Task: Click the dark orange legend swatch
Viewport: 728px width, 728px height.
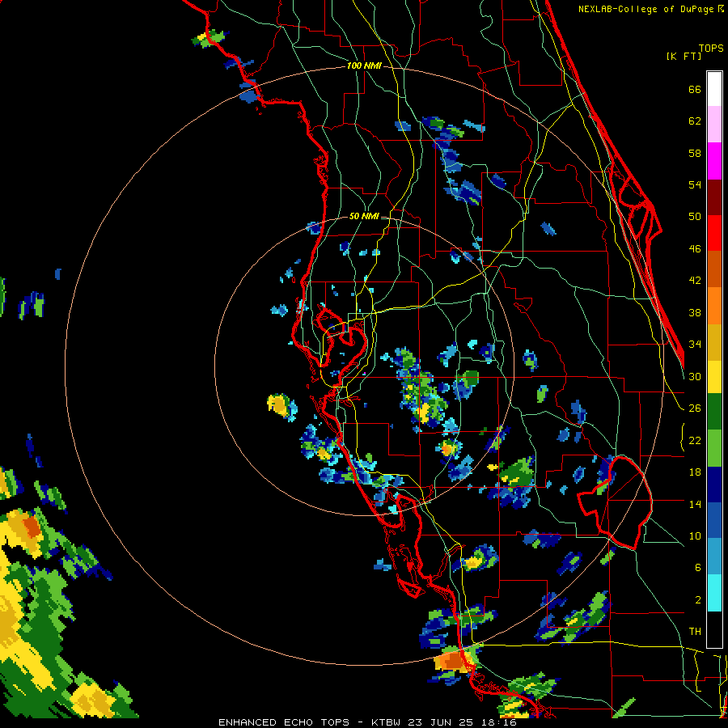Action: (714, 269)
